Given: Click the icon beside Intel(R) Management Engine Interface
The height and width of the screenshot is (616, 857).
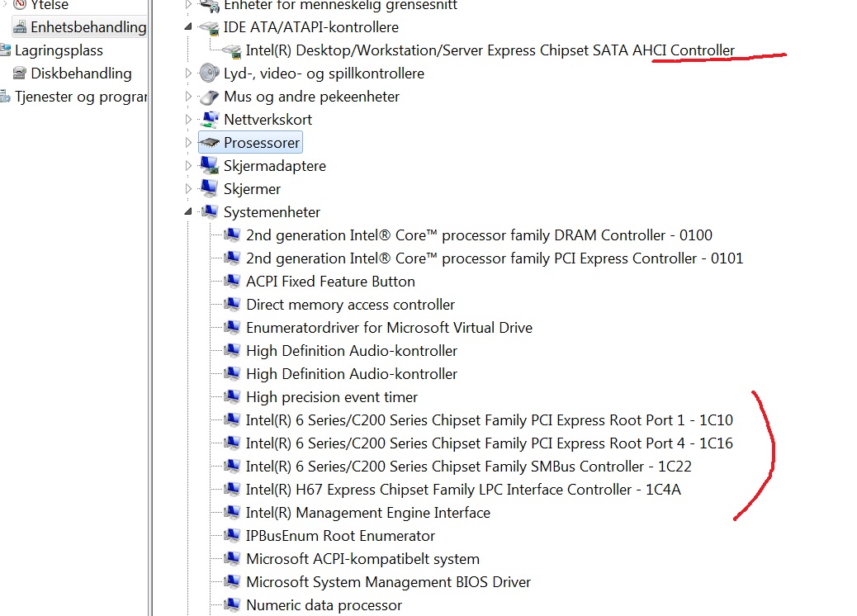Looking at the screenshot, I should tap(232, 512).
